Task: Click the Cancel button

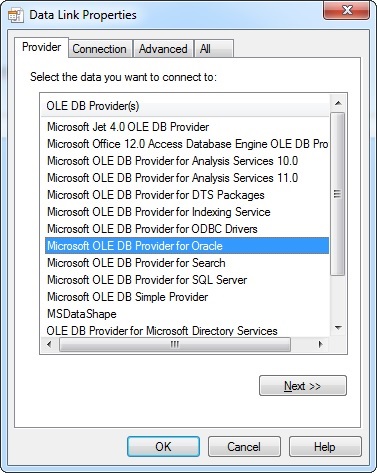Action: pos(244,447)
